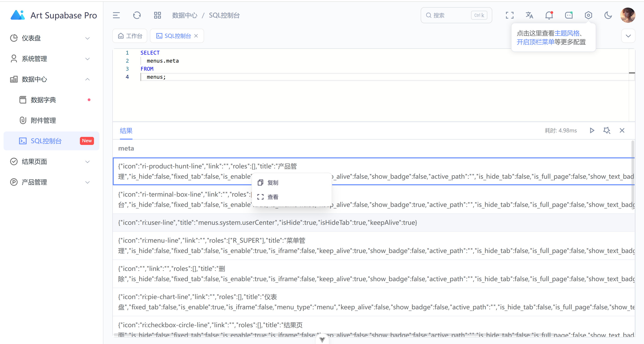Screen dimensions: 644x344
Task: Close the SQL控制台 tab
Action: pyautogui.click(x=196, y=36)
